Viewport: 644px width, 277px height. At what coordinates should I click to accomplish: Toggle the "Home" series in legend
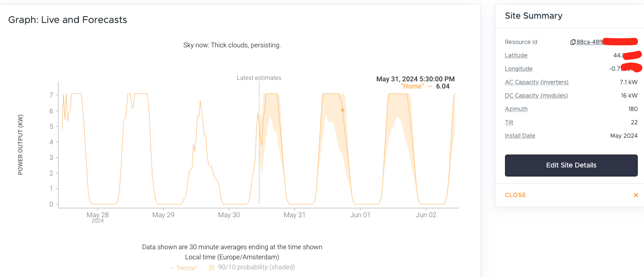[183, 268]
